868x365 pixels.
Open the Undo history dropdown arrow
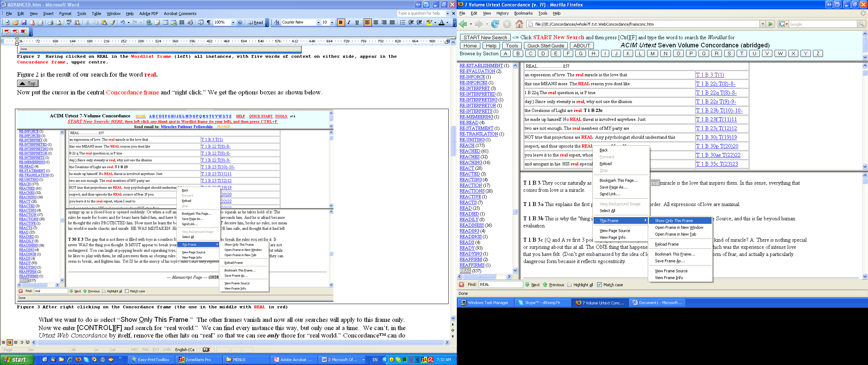coord(128,22)
